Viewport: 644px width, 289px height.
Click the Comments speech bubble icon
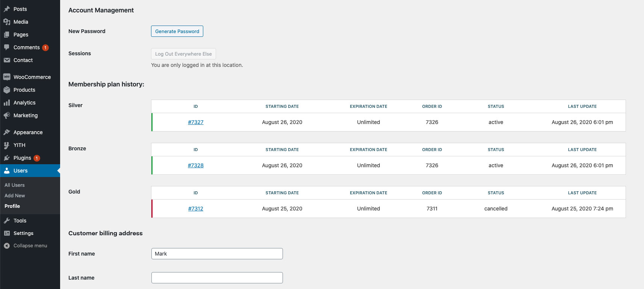point(7,47)
